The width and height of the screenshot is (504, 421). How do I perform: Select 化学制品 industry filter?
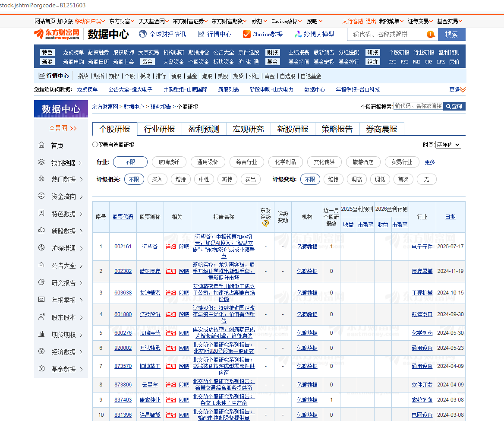click(x=285, y=162)
